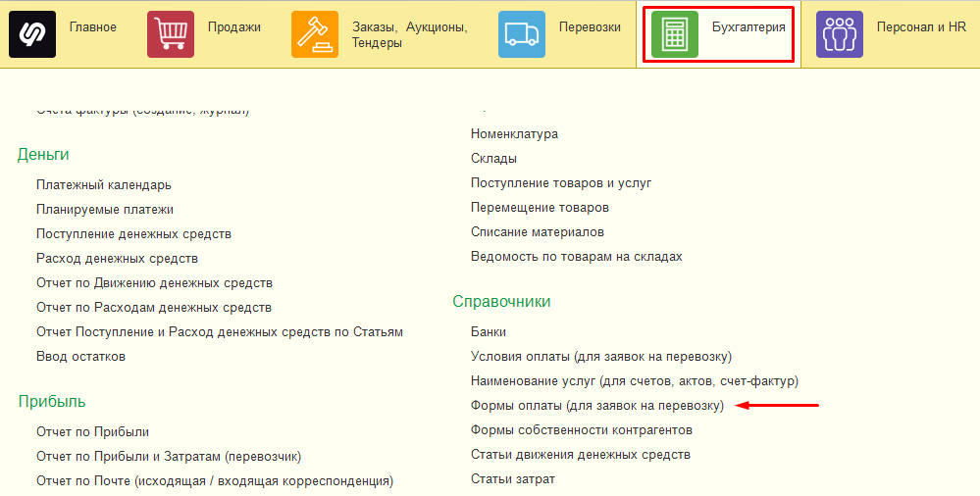
Task: Open the Банки reference
Action: pos(489,331)
